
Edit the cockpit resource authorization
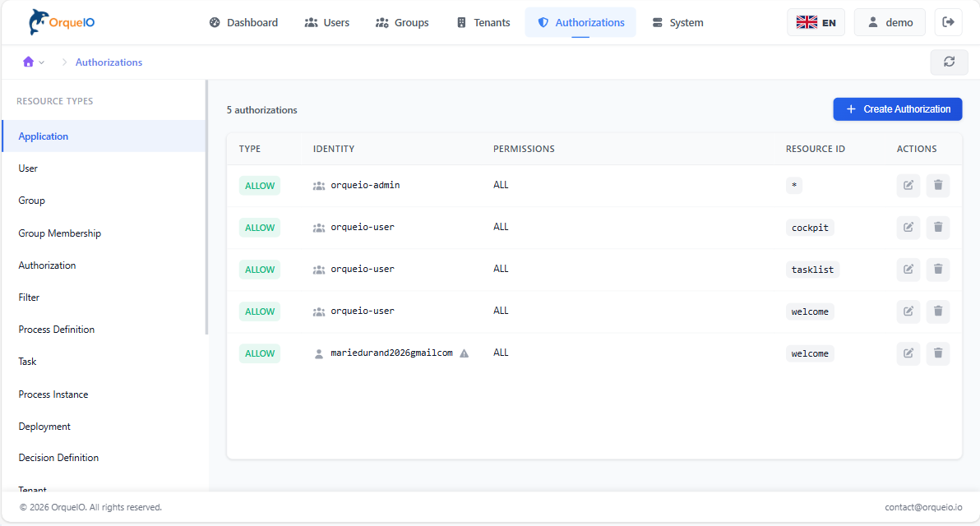click(x=908, y=228)
